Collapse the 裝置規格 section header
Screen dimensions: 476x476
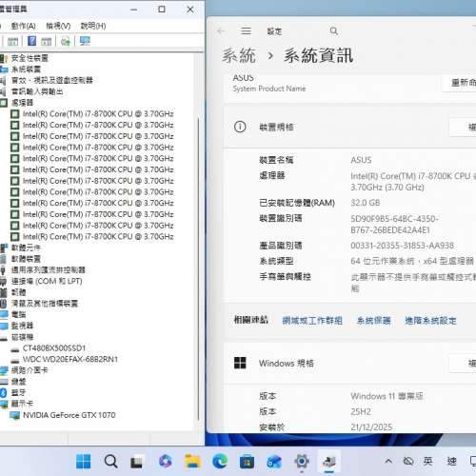click(x=349, y=127)
